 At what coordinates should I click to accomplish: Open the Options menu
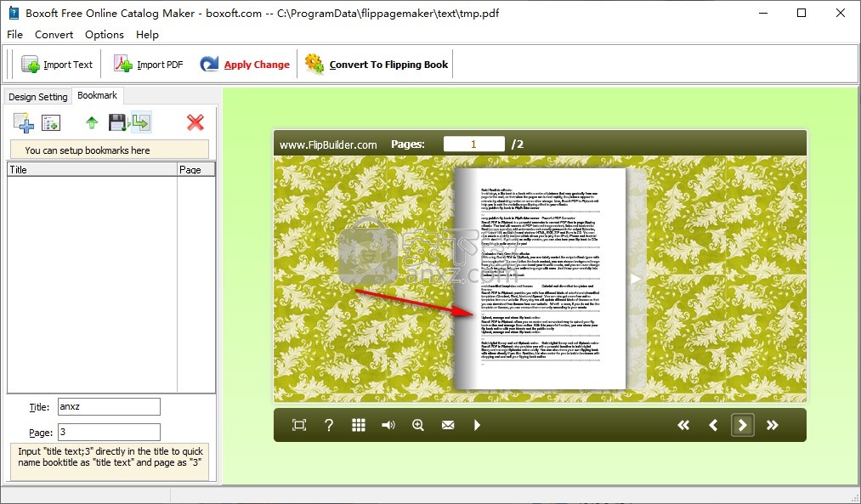tap(105, 35)
